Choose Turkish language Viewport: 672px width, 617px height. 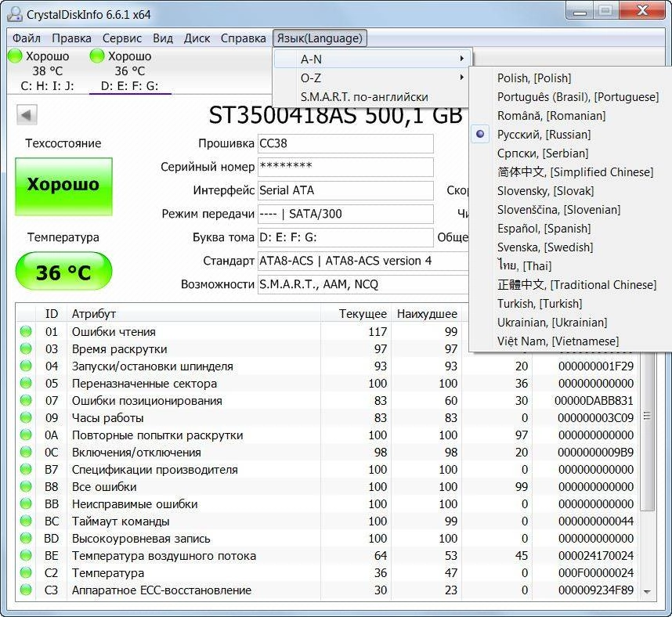coord(570,304)
